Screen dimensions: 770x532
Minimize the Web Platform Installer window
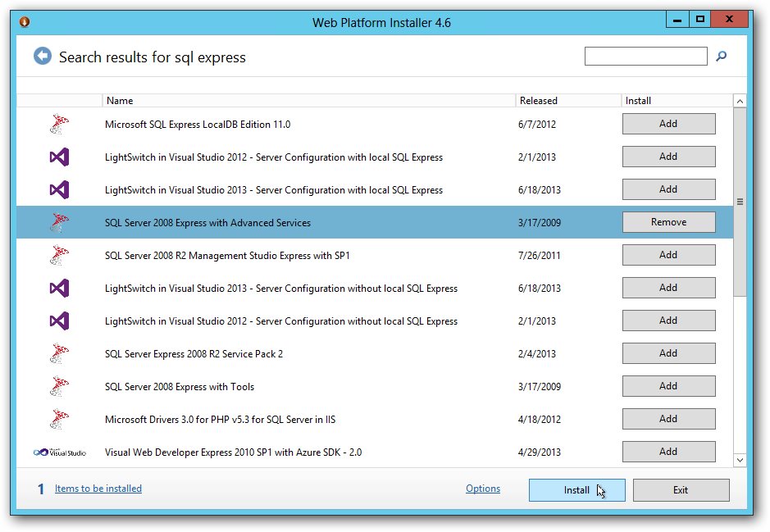click(x=677, y=20)
